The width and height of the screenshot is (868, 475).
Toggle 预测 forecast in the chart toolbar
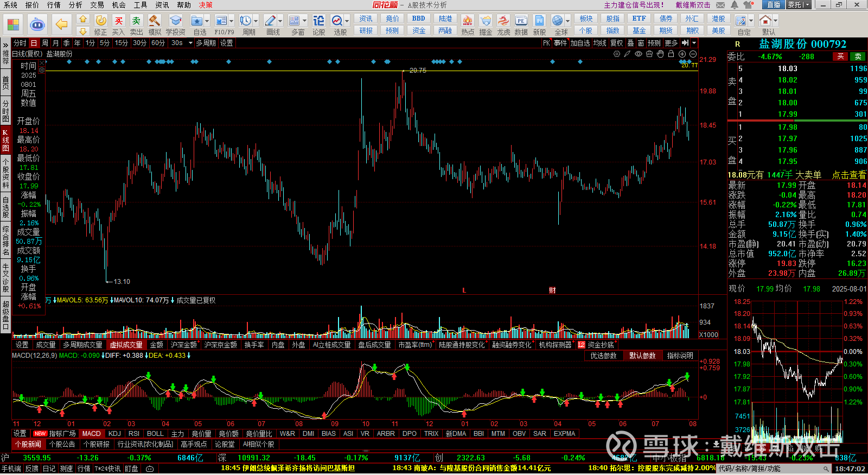tap(654, 43)
